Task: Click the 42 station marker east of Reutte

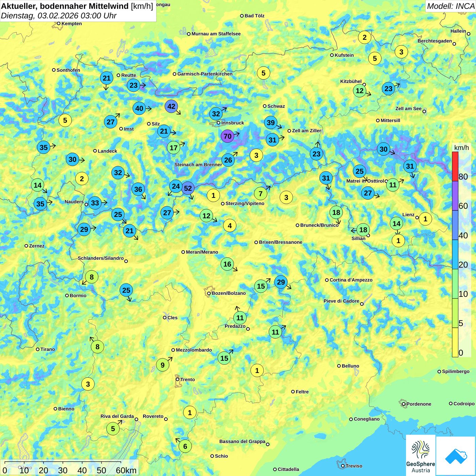Action: (x=171, y=106)
